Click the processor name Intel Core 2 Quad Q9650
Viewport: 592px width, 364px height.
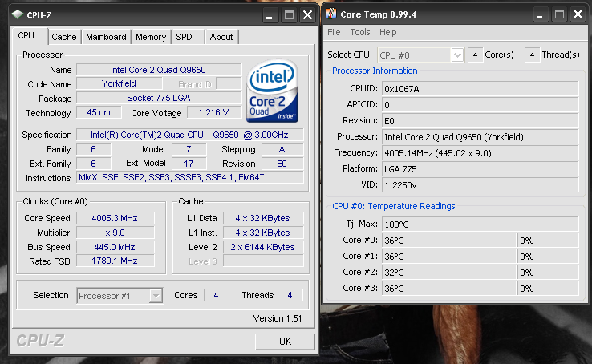tap(159, 70)
